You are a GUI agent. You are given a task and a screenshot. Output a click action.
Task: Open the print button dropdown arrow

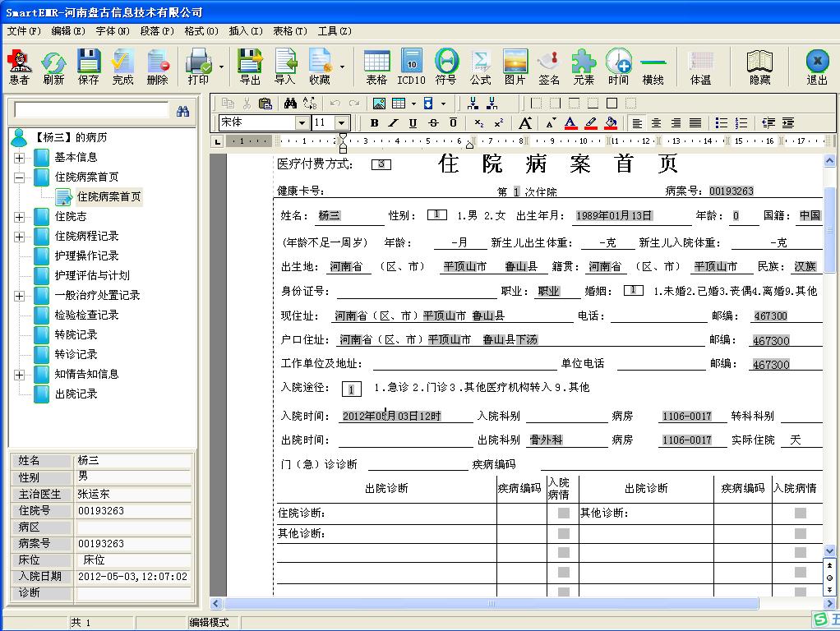221,67
